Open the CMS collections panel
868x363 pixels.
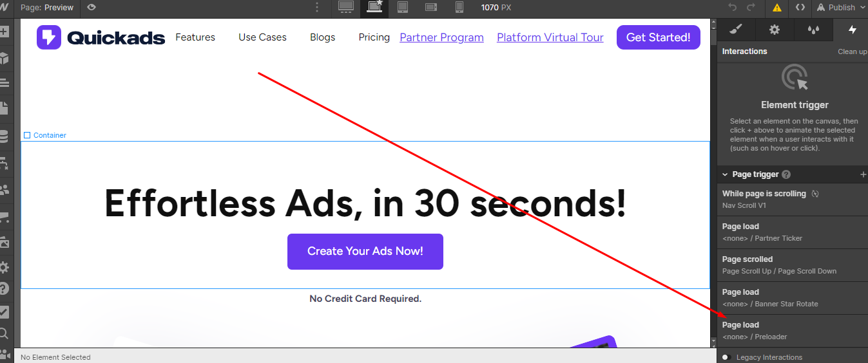tap(5, 136)
